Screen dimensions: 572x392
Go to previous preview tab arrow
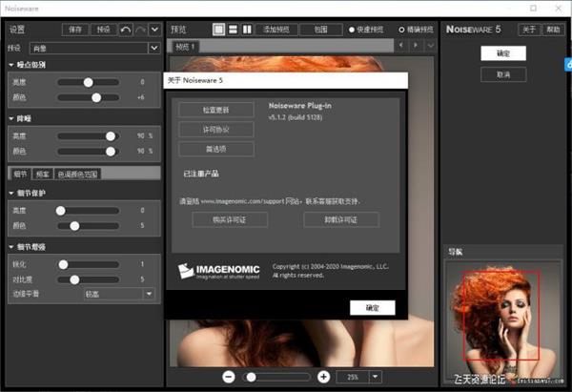click(x=402, y=46)
